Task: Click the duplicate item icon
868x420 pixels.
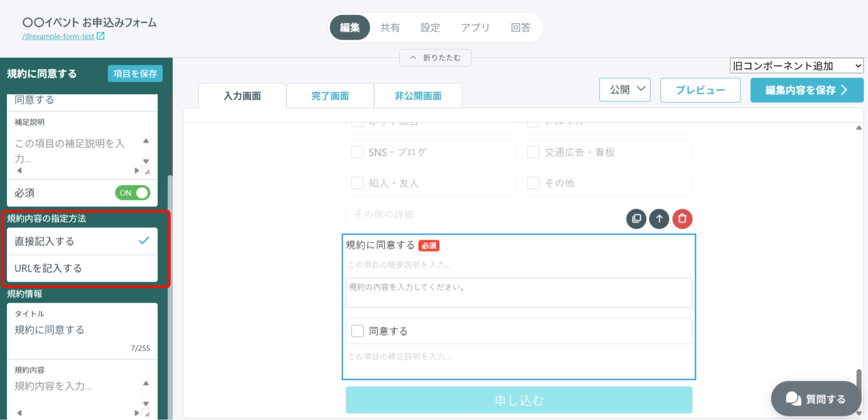Action: (x=636, y=219)
